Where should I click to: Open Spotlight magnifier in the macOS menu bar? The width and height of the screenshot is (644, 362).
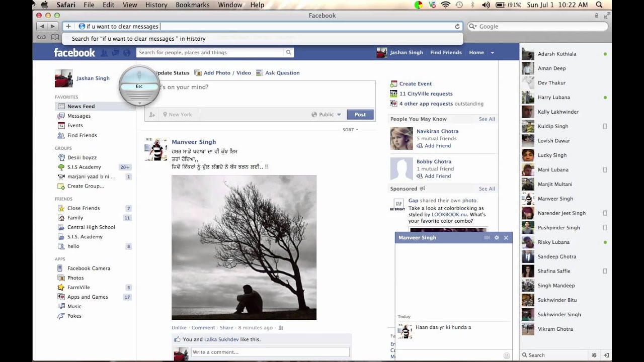click(x=599, y=5)
